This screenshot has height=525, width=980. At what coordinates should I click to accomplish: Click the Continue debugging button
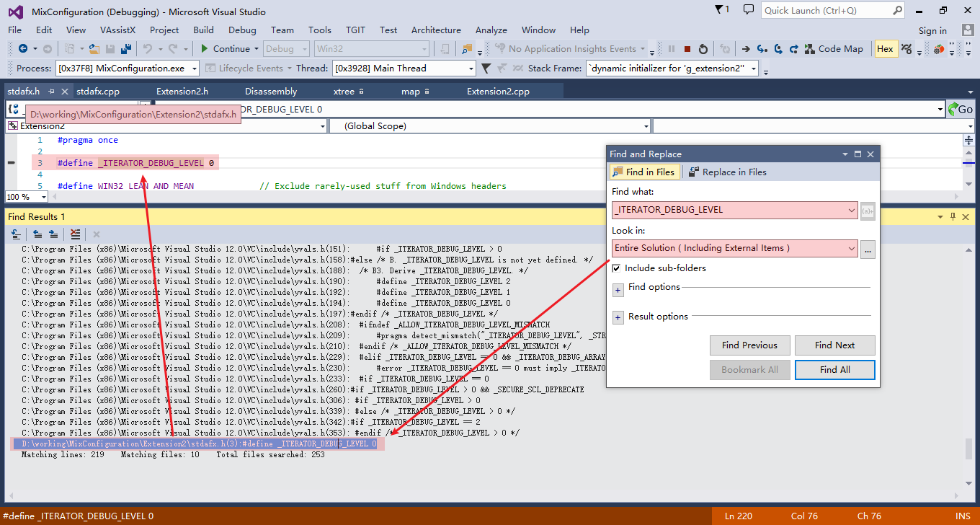point(224,49)
